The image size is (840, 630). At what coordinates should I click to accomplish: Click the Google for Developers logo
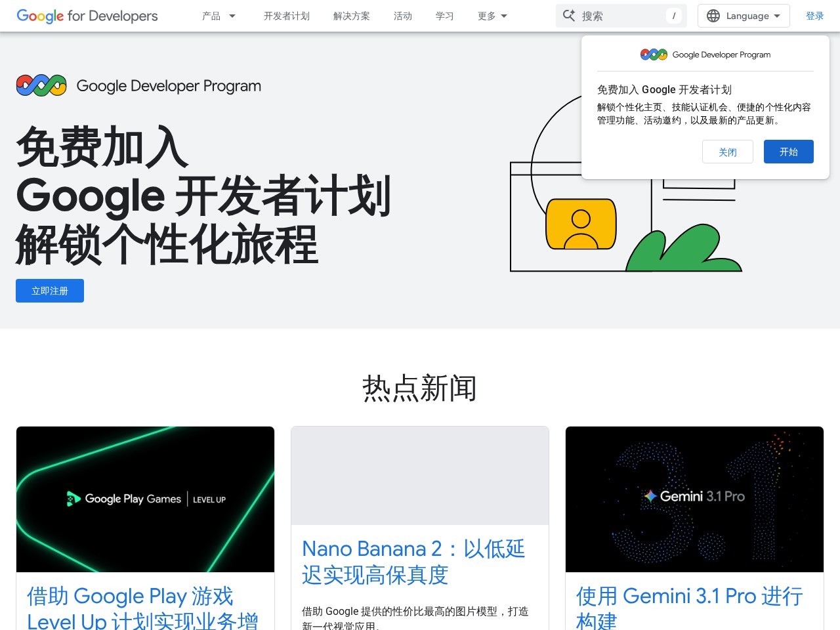(x=85, y=16)
